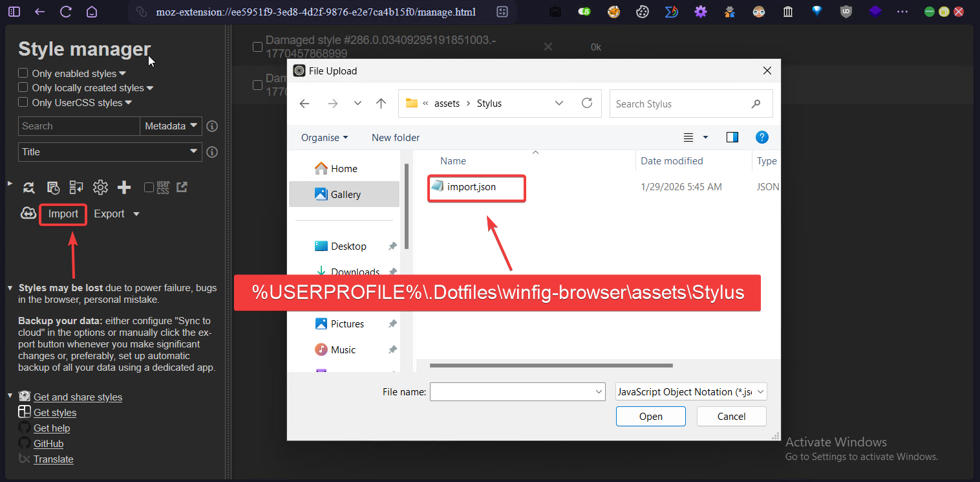Image resolution: width=980 pixels, height=482 pixels.
Task: Click the blue help question mark icon
Action: click(762, 137)
